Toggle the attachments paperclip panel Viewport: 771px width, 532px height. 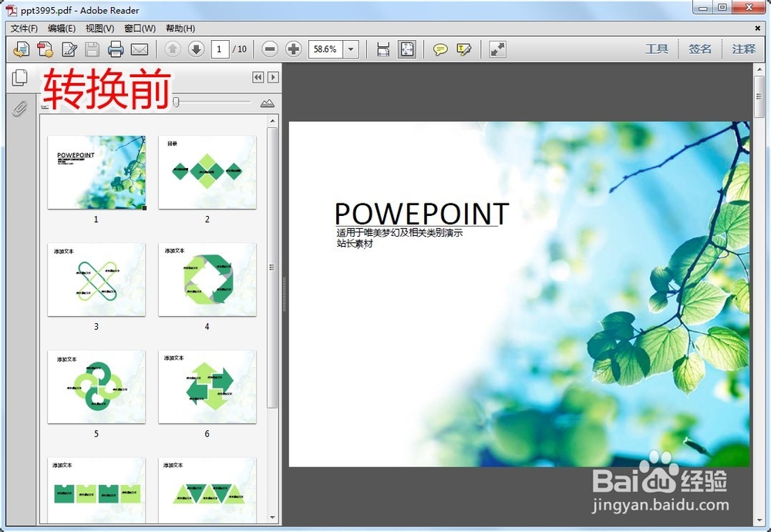[x=20, y=108]
